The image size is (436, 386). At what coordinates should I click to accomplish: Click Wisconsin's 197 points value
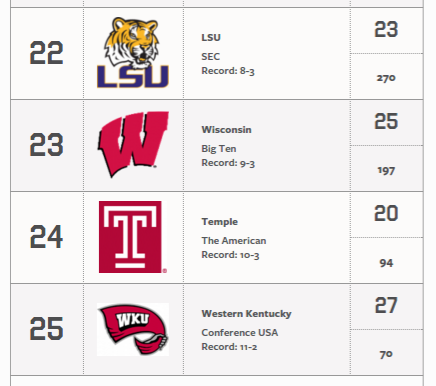pyautogui.click(x=386, y=171)
